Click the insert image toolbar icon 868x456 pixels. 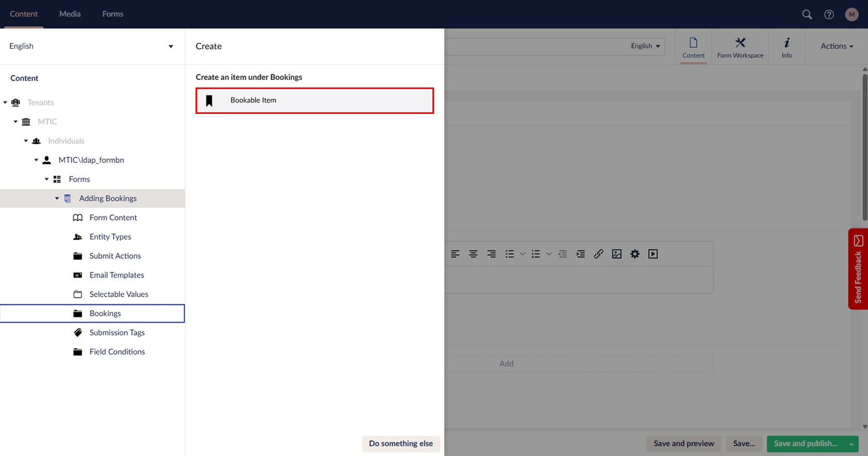click(617, 254)
